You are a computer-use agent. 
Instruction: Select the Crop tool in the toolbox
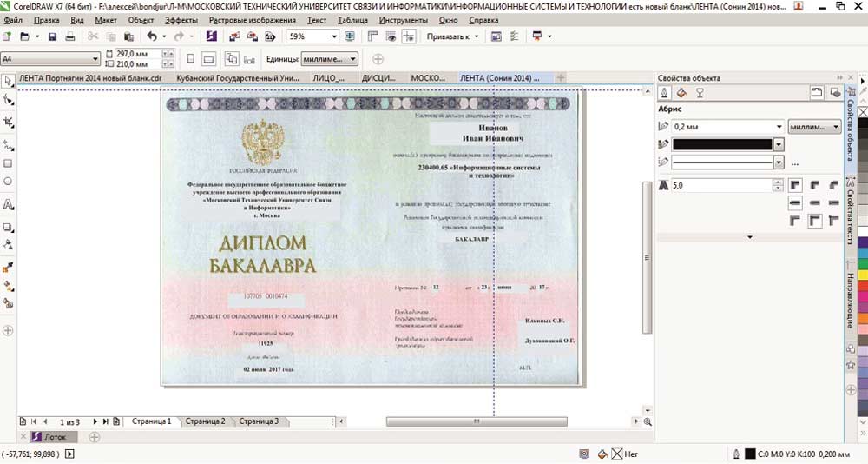point(9,123)
